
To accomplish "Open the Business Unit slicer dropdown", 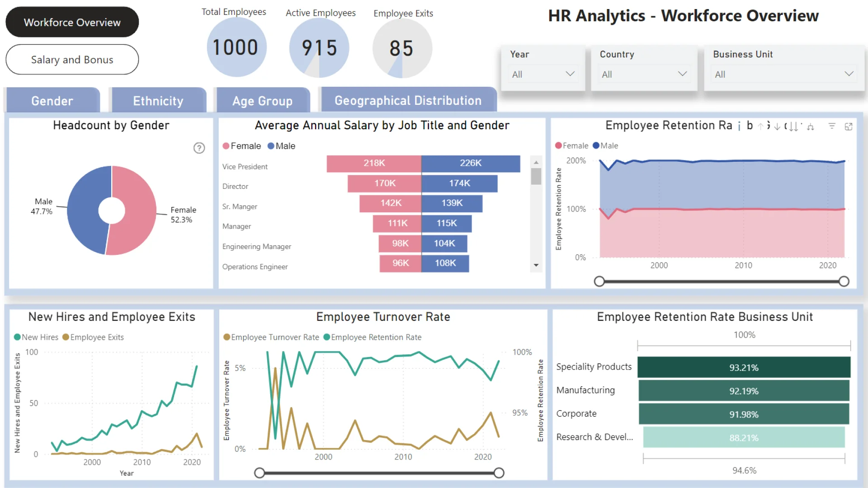I will 784,74.
